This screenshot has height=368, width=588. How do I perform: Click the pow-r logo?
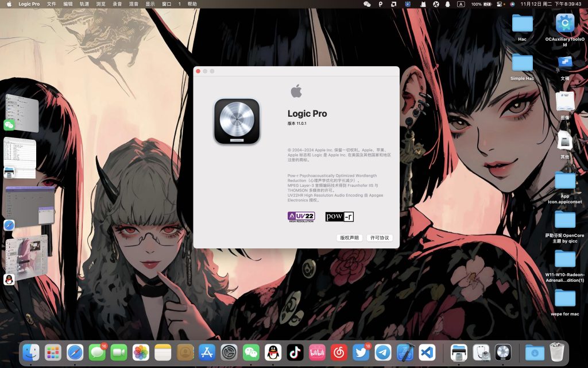[339, 217]
